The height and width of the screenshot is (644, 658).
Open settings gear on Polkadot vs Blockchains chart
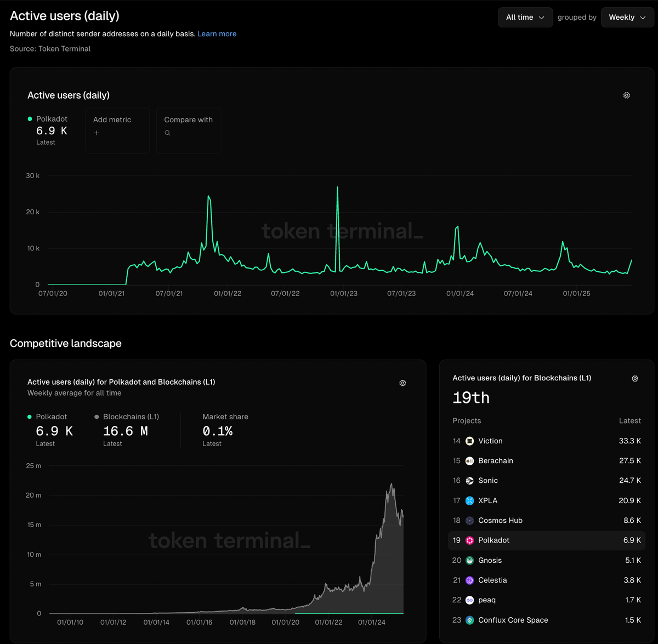[402, 383]
